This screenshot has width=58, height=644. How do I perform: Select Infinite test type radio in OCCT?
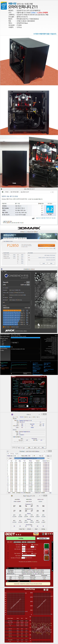(x=22, y=545)
